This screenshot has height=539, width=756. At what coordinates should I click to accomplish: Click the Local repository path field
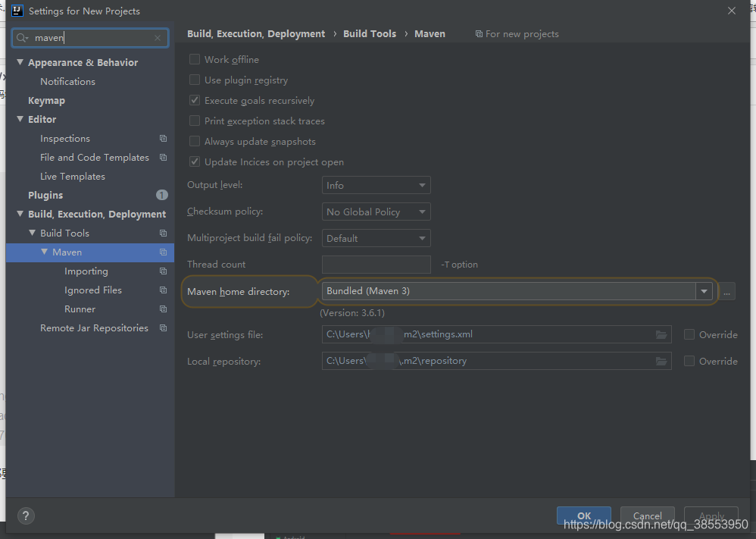coord(497,361)
